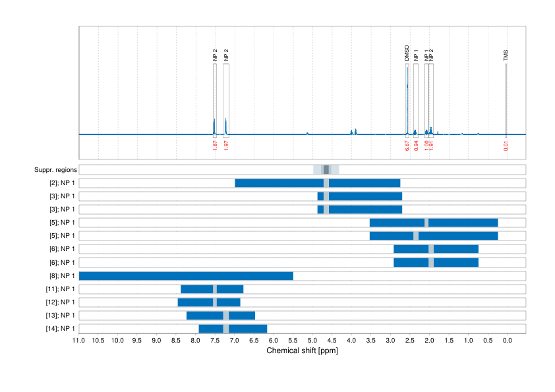Click the Chemical shift [ppm] axis label

click(302, 351)
